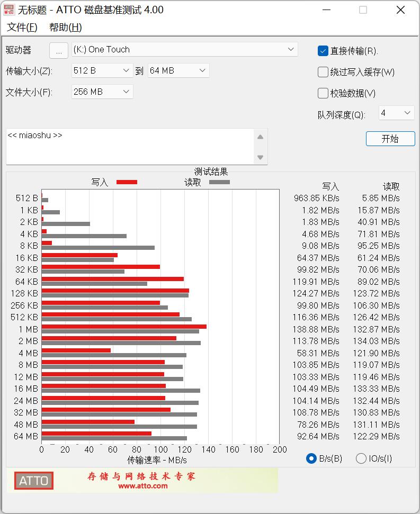The height and width of the screenshot is (514, 420).
Task: Open the queue depth dropdown showing 4
Action: (396, 113)
